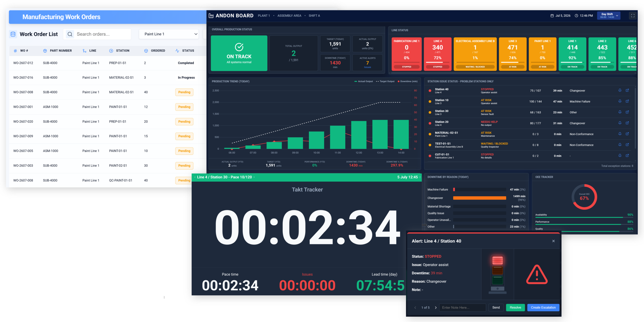
Task: Open external link icon for Station 10 row
Action: (x=627, y=101)
